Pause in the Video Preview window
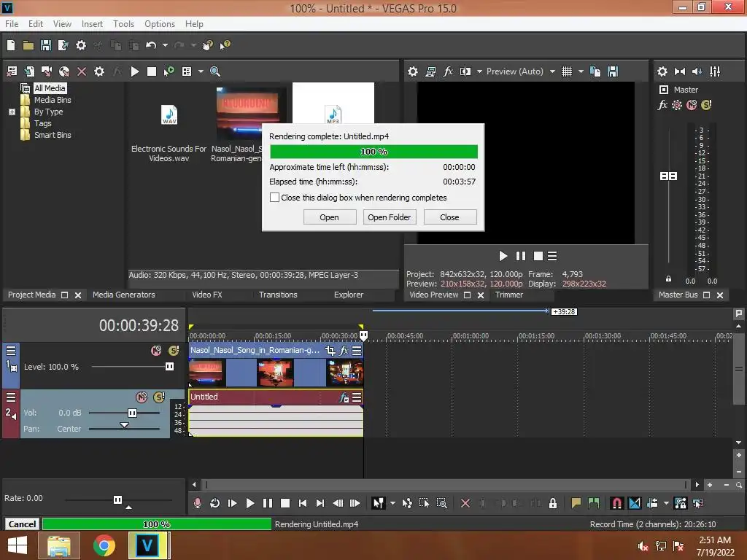The height and width of the screenshot is (560, 747). tap(521, 256)
